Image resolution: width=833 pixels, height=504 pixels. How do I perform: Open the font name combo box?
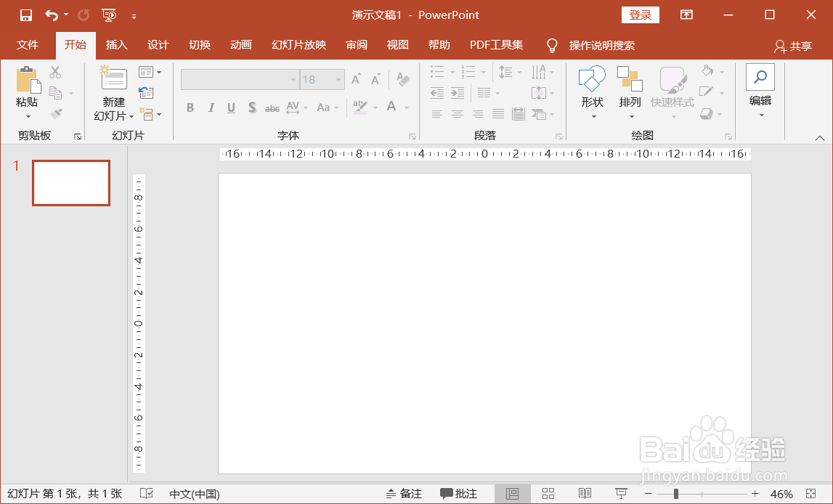coord(240,80)
